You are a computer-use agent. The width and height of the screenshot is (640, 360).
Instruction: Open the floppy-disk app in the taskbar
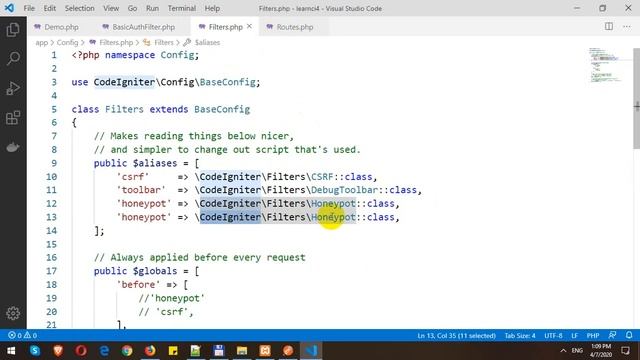point(219,351)
